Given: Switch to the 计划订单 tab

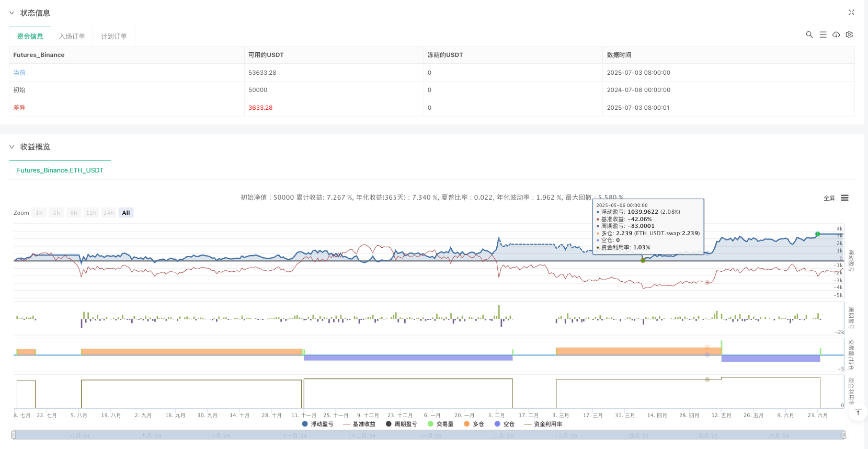Looking at the screenshot, I should pos(113,37).
